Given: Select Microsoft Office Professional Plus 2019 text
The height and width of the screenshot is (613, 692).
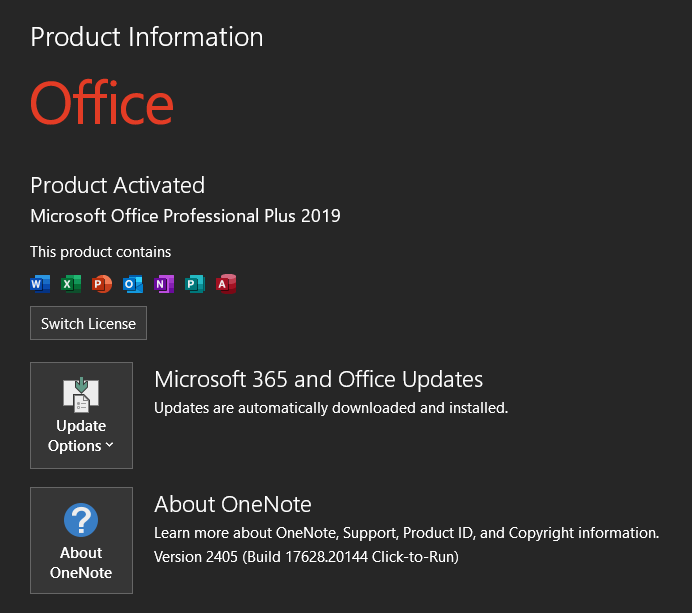Looking at the screenshot, I should 185,216.
